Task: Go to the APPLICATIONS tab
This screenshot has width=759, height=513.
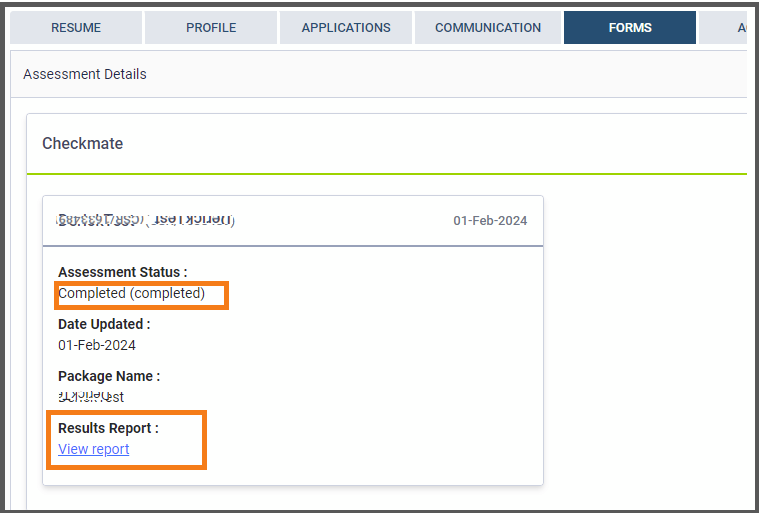Action: click(x=346, y=28)
